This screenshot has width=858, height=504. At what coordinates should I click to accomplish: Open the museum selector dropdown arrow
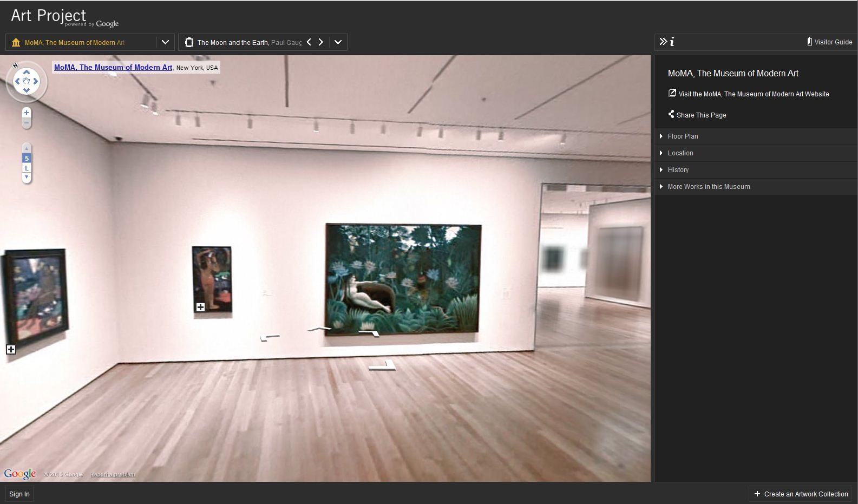click(x=165, y=42)
